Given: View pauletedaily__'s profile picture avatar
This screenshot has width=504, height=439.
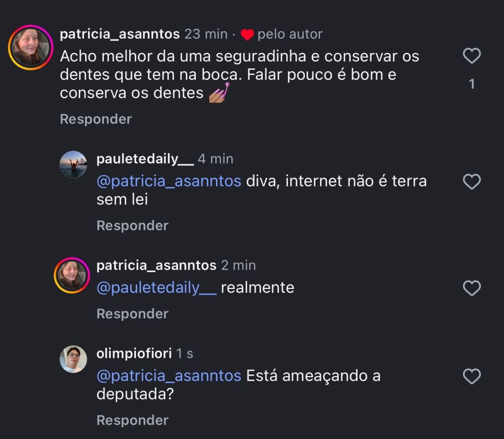Looking at the screenshot, I should (73, 164).
